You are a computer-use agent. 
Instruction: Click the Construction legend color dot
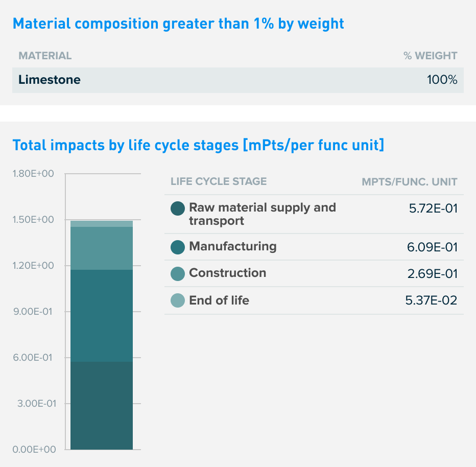click(178, 274)
